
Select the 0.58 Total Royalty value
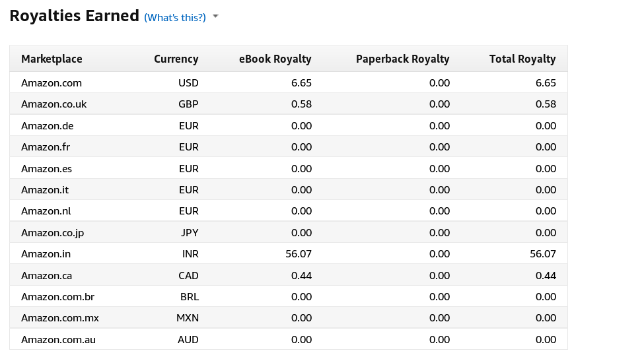tap(546, 104)
